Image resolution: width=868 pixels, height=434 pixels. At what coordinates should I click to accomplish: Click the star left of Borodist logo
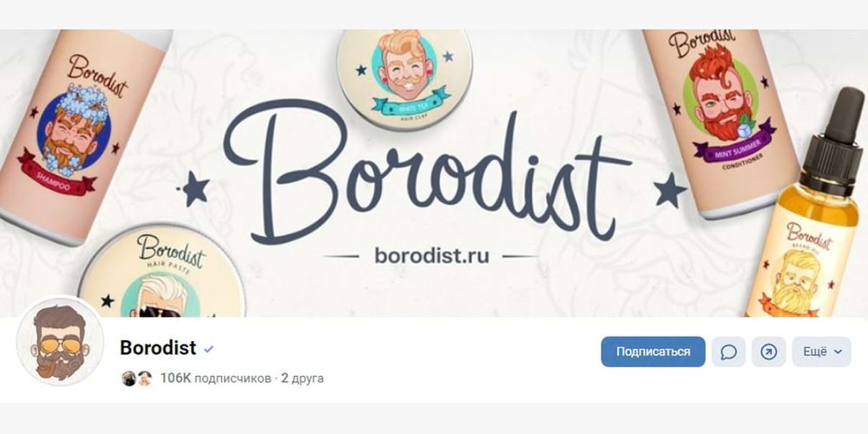[194, 188]
